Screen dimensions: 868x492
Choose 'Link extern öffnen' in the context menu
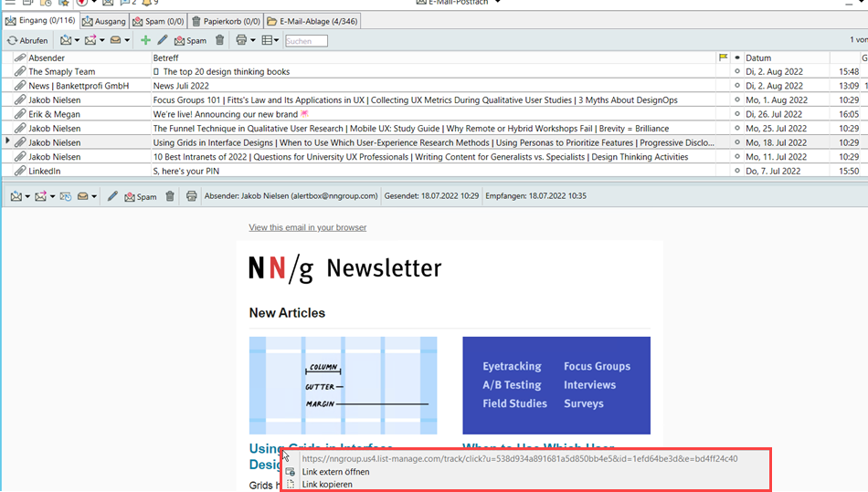[335, 472]
